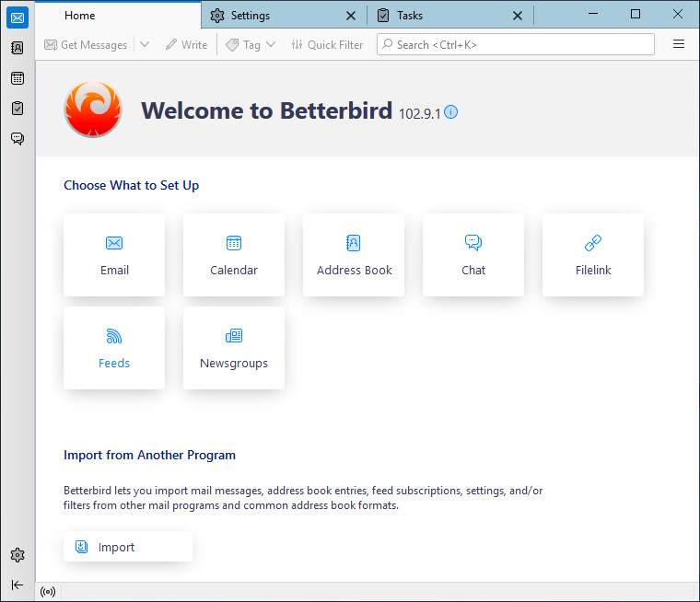The height and width of the screenshot is (602, 700).
Task: Click the Search input field
Action: (x=516, y=44)
